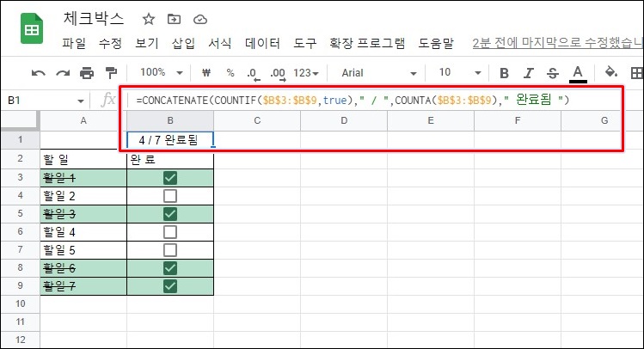Click the move to folder icon
The height and width of the screenshot is (349, 644).
174,19
